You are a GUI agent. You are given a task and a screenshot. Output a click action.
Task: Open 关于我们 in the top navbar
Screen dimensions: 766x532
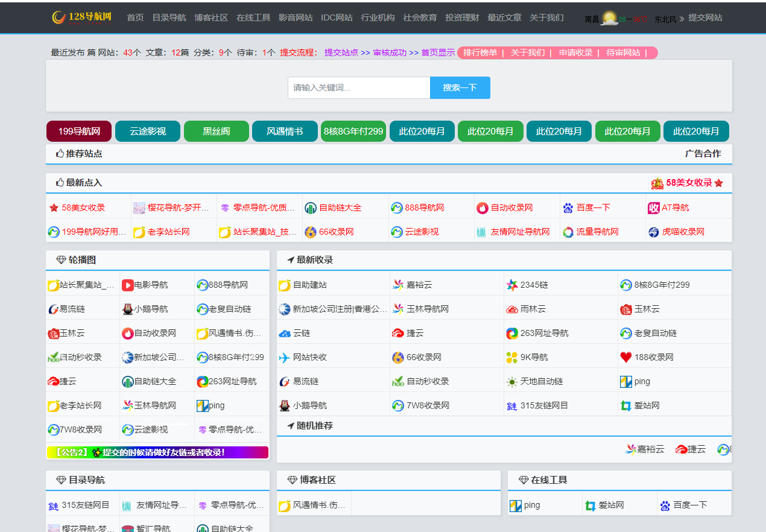click(x=546, y=17)
